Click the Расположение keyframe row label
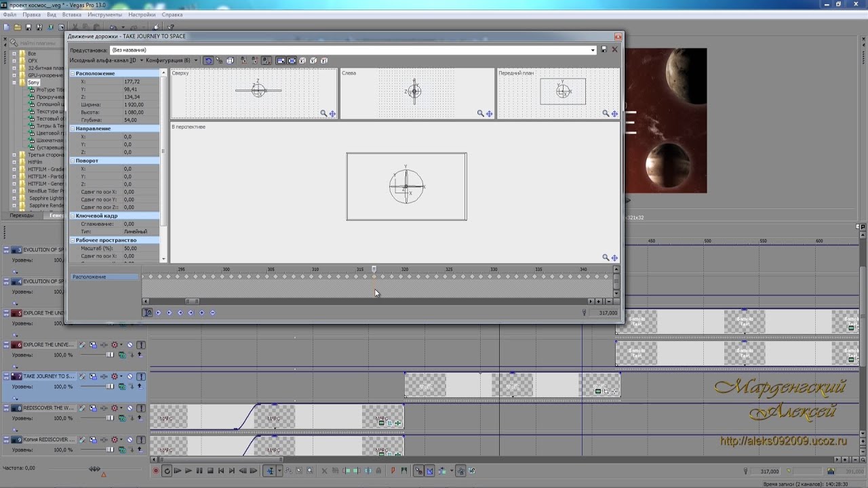Screen dimensions: 868x488 click(x=104, y=277)
